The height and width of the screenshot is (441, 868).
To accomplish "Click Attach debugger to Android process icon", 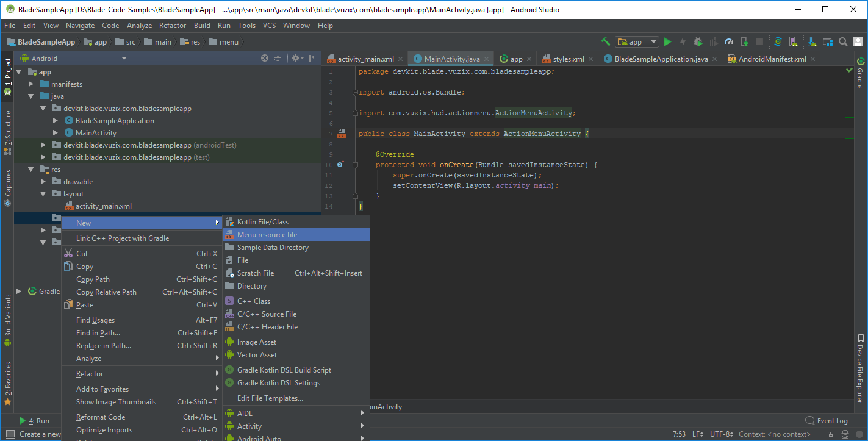I will [744, 41].
